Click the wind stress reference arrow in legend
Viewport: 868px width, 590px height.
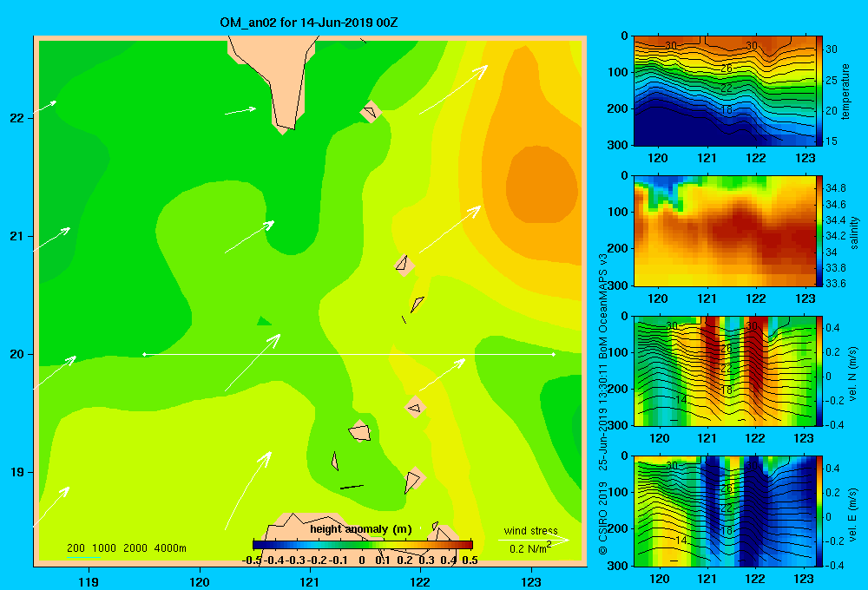coord(534,540)
